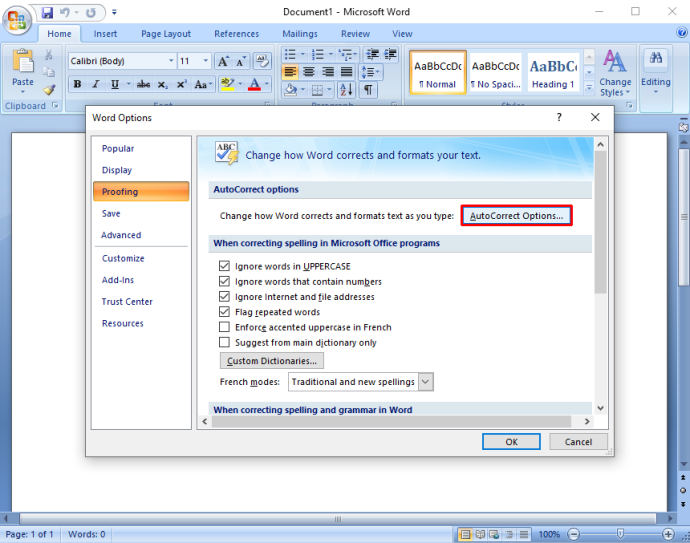690x543 pixels.
Task: Apply strikethrough formatting
Action: tap(143, 84)
